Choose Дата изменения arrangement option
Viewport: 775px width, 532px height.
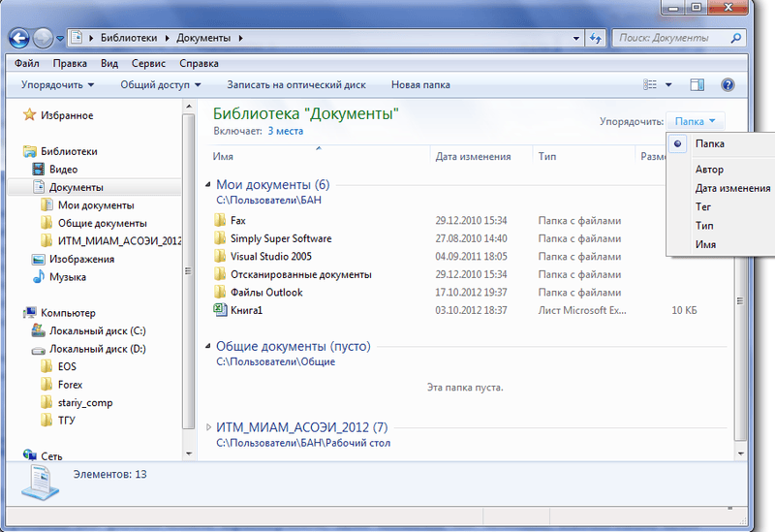[x=732, y=188]
